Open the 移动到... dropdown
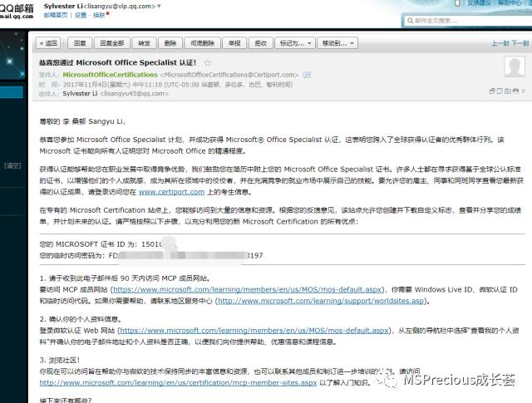This screenshot has width=532, height=403. click(x=337, y=43)
